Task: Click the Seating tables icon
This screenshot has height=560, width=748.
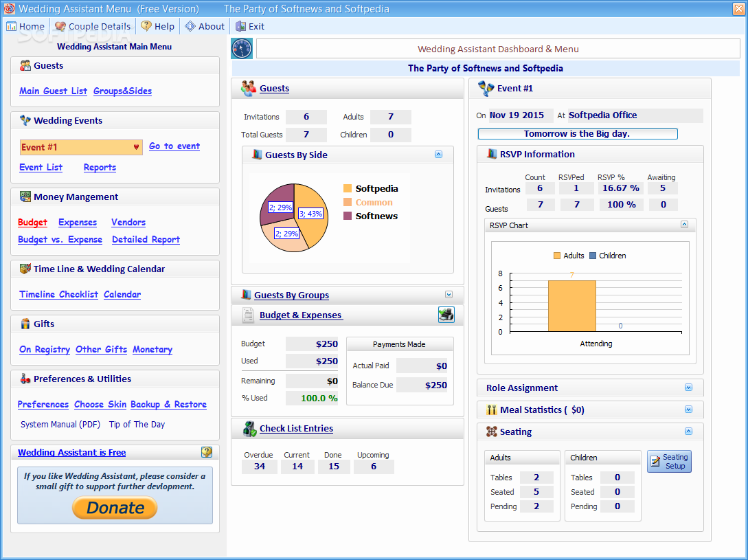Action: point(491,432)
